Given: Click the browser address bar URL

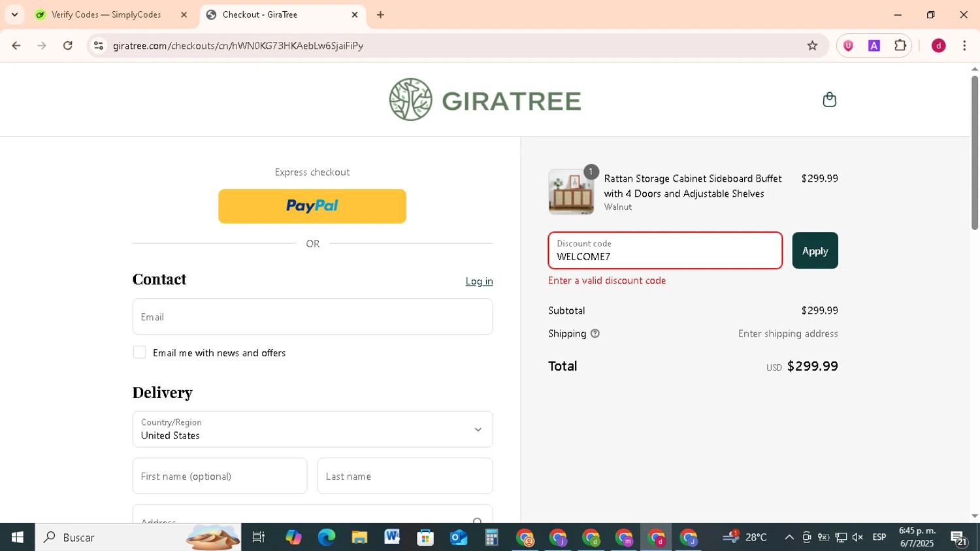Looking at the screenshot, I should point(238,46).
